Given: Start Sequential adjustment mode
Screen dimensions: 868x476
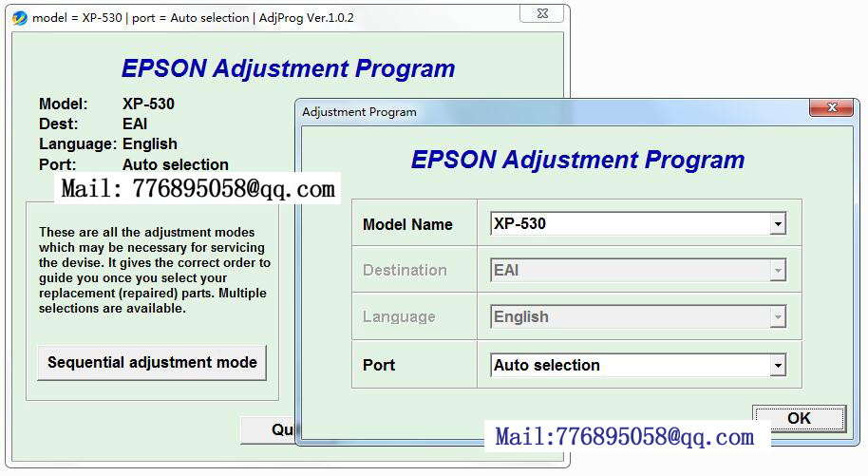Looking at the screenshot, I should point(152,362).
